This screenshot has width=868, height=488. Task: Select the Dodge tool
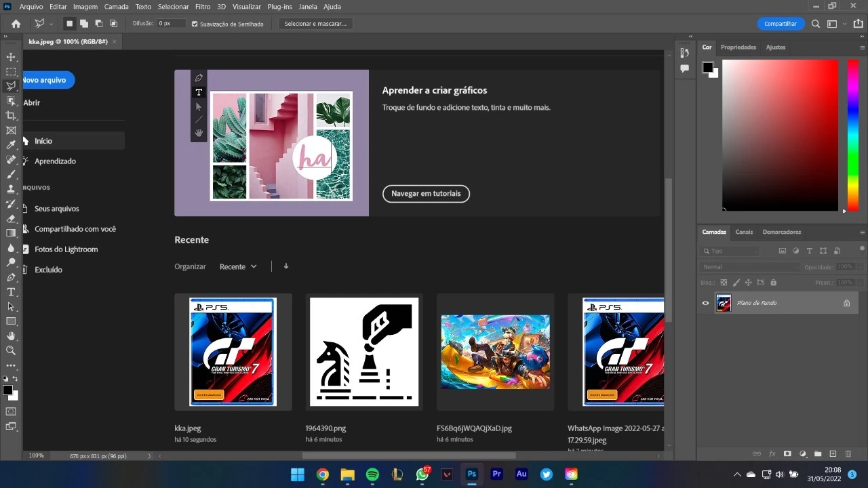point(11,263)
